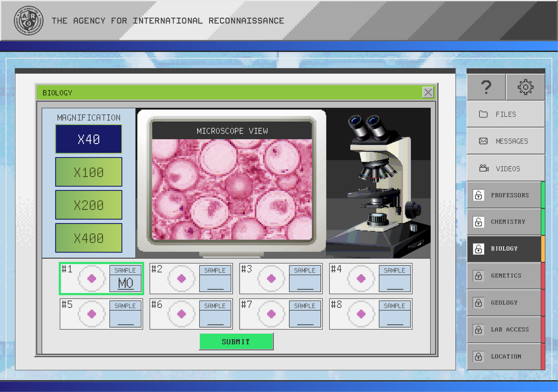Click the unlocked padlock beside Professors
The image size is (558, 392).
478,195
